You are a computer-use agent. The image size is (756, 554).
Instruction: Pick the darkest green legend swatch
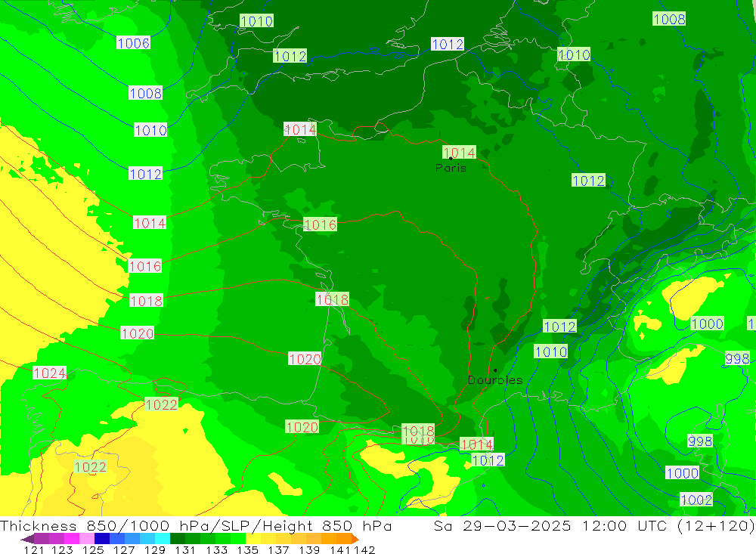coord(178,539)
